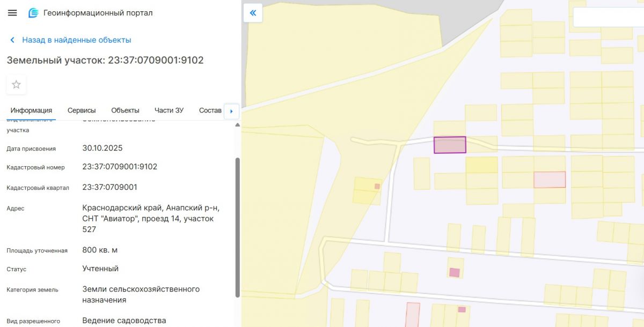644x327 pixels.
Task: Open the Части ЗУ tab
Action: point(169,110)
